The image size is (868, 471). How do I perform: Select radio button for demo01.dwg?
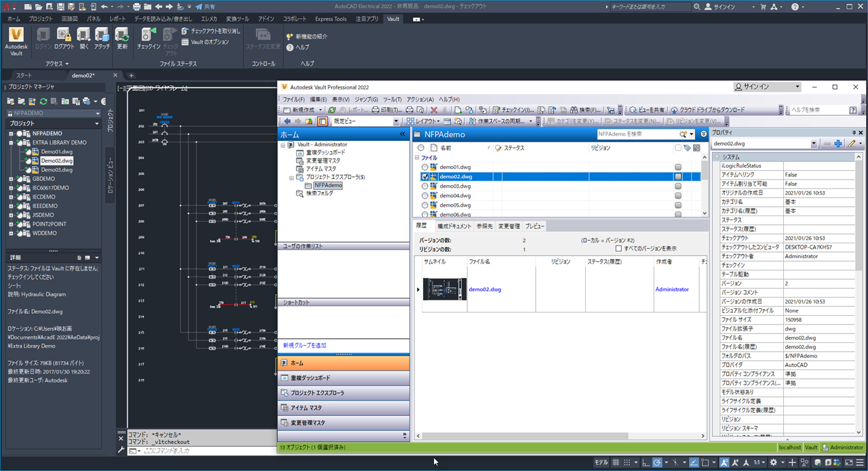(x=425, y=167)
